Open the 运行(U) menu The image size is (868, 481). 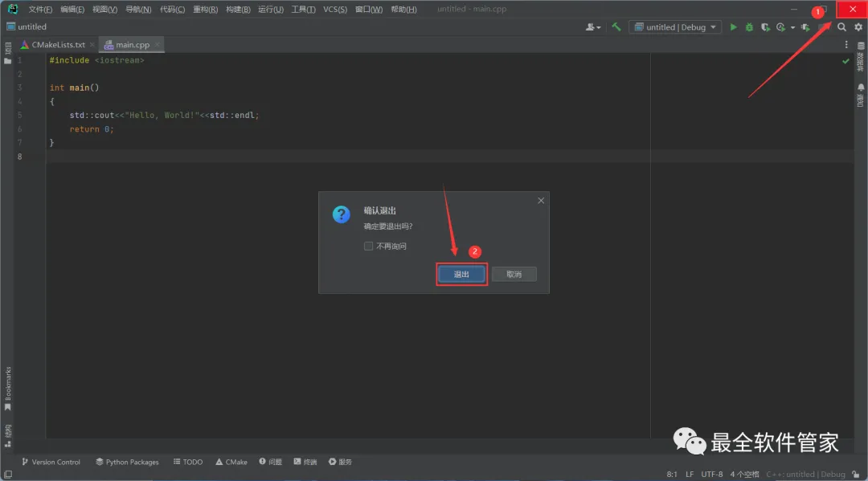tap(271, 10)
